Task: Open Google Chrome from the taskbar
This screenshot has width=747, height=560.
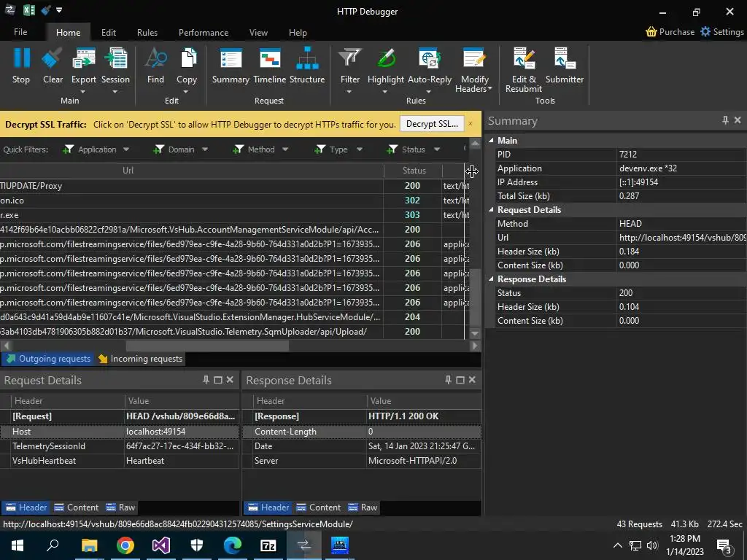Action: tap(125, 545)
